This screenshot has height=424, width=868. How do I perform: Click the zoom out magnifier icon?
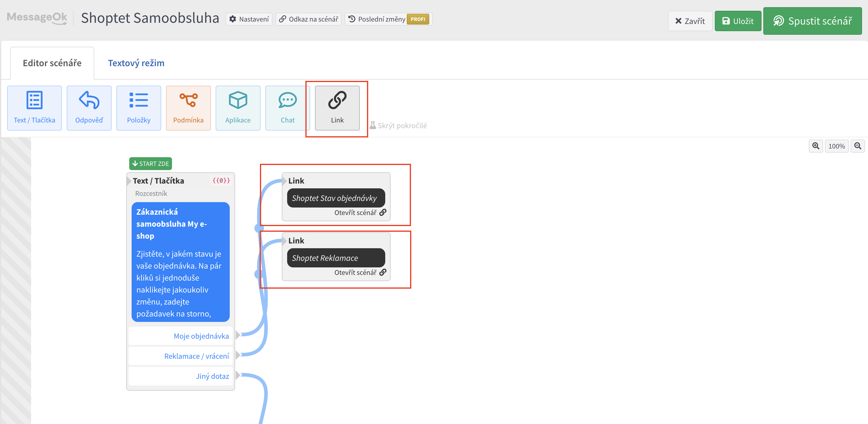tap(858, 146)
